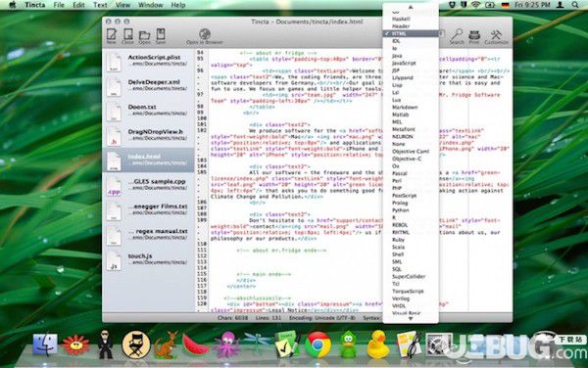Open the Window menu

pos(150,5)
